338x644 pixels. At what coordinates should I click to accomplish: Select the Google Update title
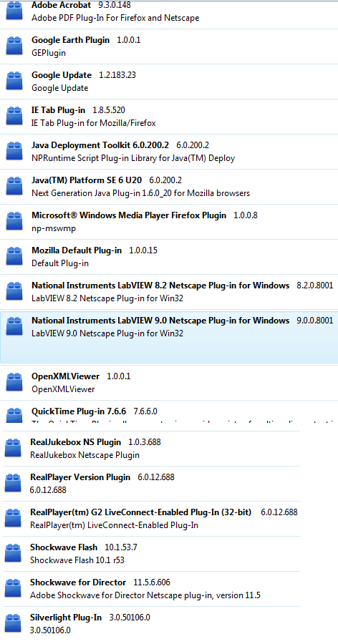pyautogui.click(x=62, y=75)
